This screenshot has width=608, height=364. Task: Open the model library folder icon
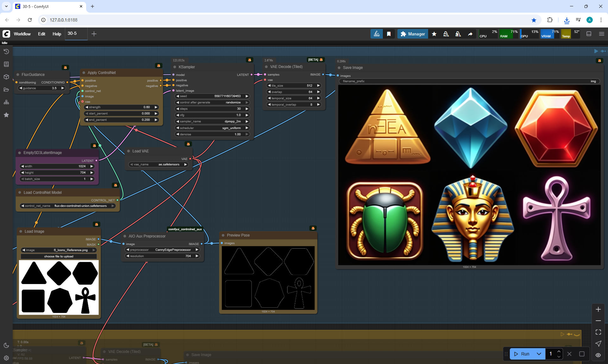coord(6,89)
